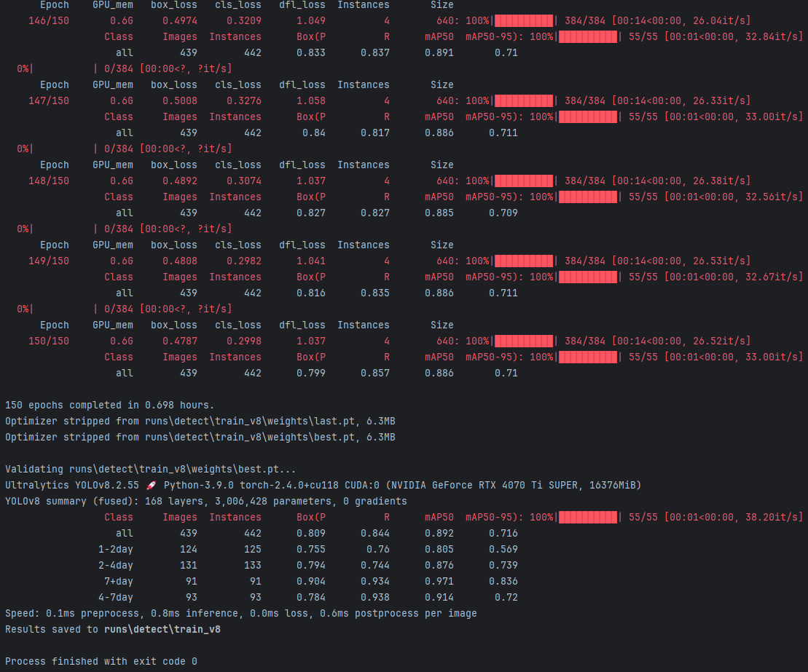808x672 pixels.
Task: Select box_loss value "0.4808"
Action: (180, 261)
